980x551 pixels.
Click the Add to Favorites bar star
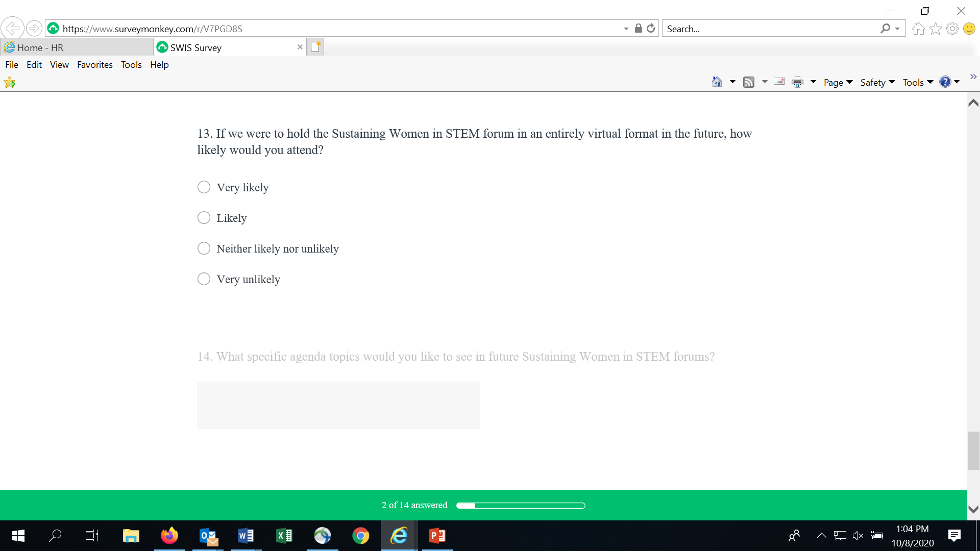10,82
